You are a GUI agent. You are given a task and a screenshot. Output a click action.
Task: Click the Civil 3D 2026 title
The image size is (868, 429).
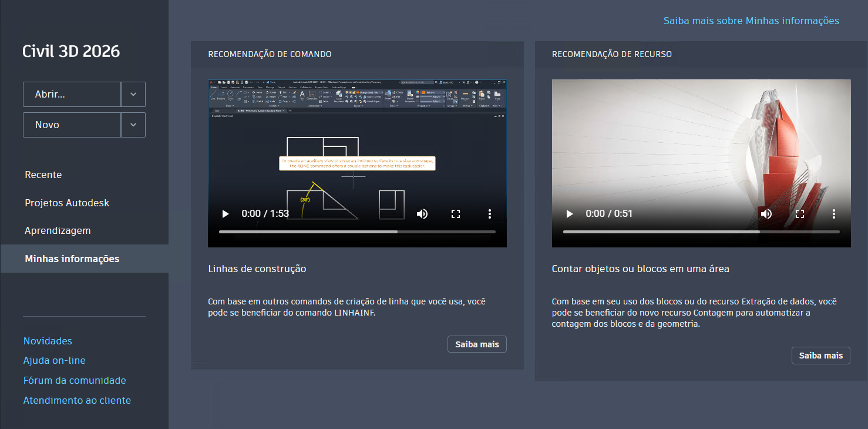(71, 52)
